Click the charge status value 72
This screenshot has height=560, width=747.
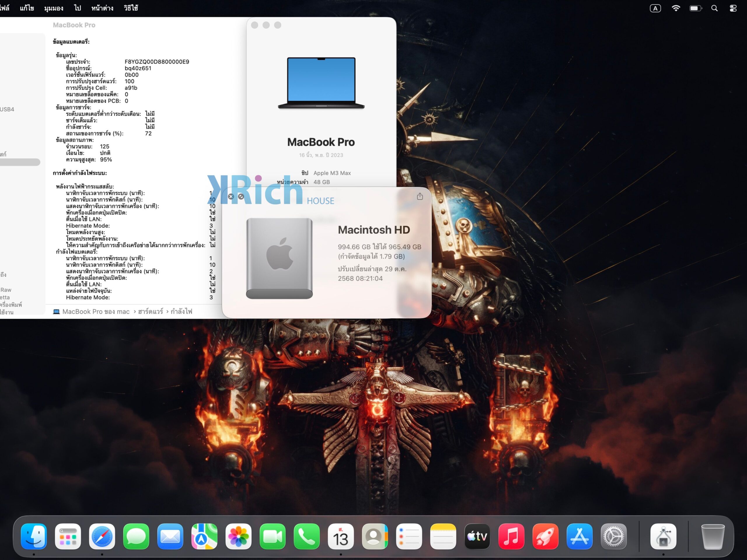(148, 133)
